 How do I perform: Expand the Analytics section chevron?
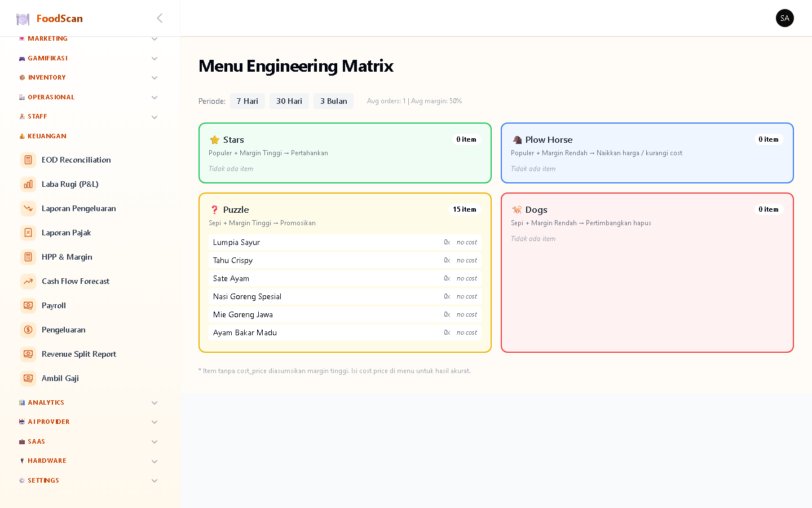pyautogui.click(x=155, y=403)
